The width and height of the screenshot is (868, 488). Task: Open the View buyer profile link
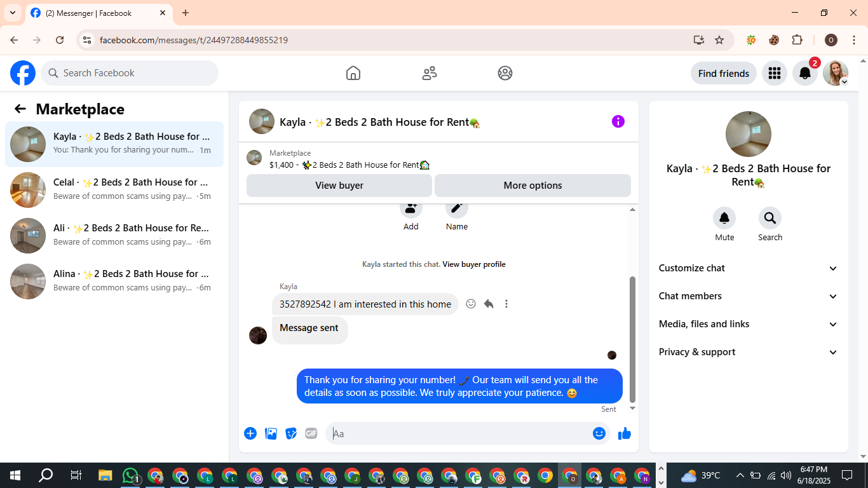click(474, 264)
